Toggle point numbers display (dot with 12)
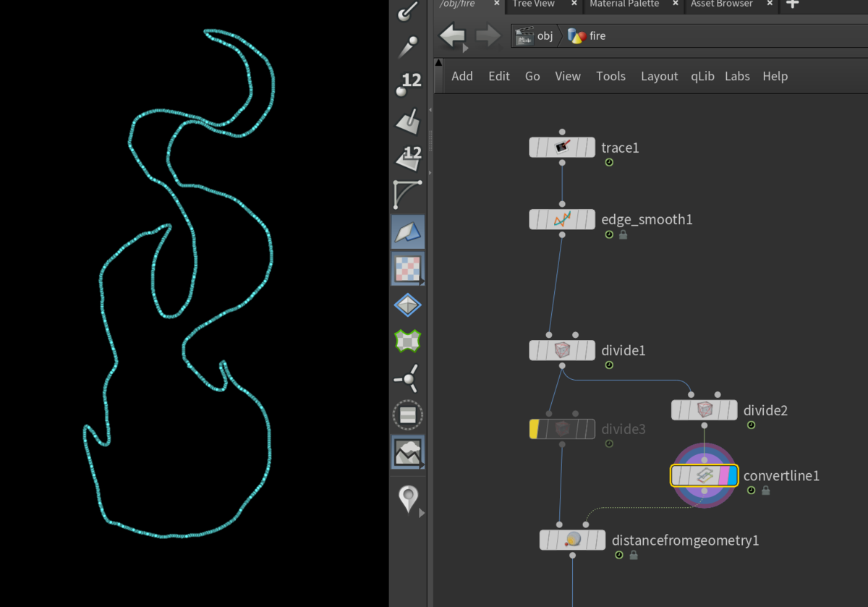Image resolution: width=868 pixels, height=607 pixels. tap(408, 83)
